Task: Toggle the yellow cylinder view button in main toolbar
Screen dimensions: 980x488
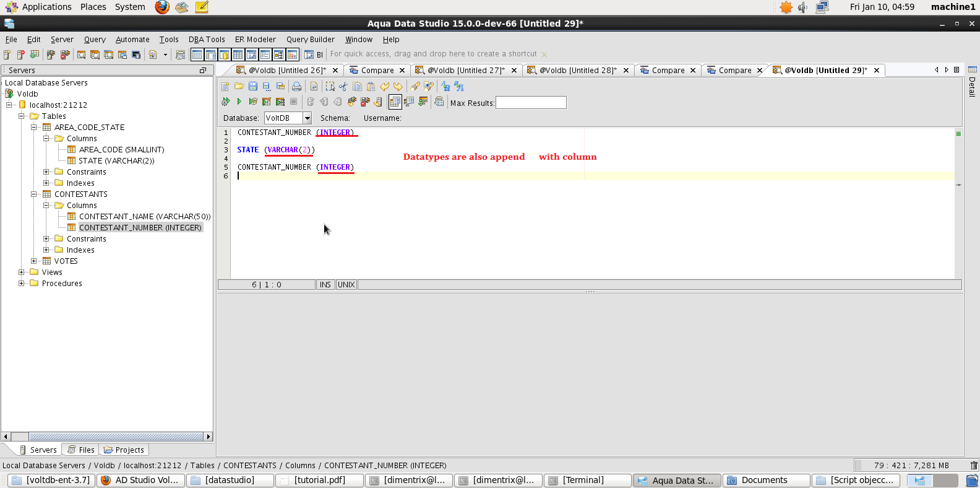Action: (224, 54)
